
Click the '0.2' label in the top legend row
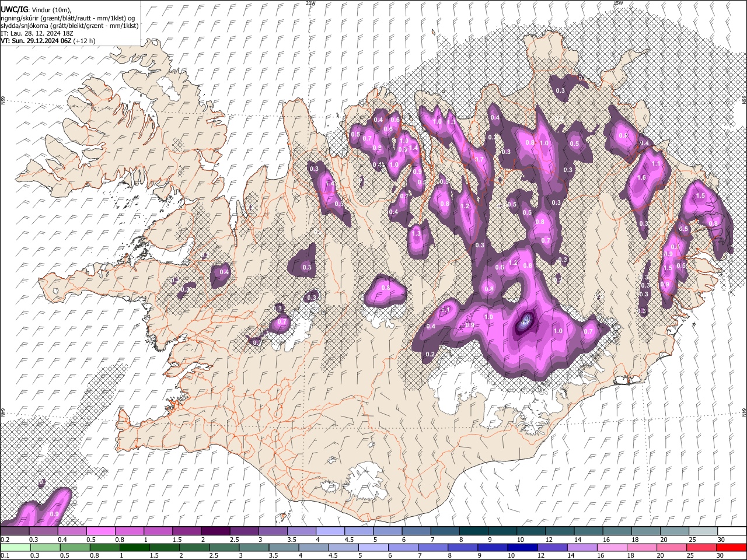point(5,540)
